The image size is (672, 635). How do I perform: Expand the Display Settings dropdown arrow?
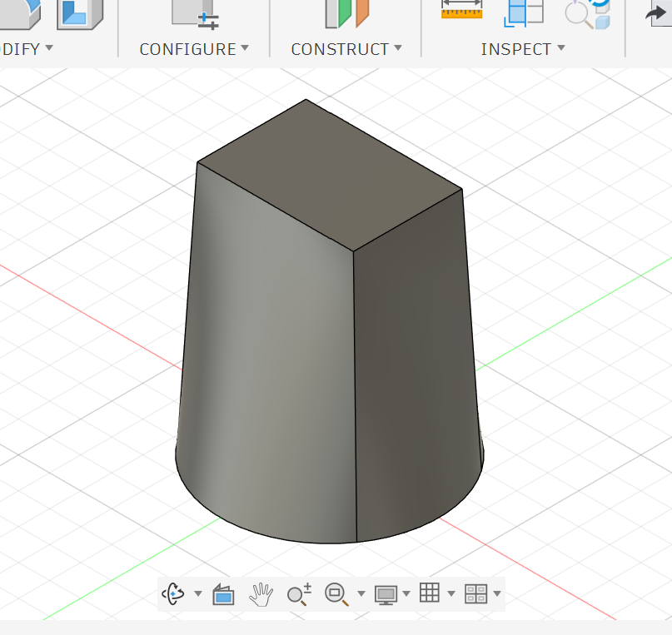click(406, 593)
